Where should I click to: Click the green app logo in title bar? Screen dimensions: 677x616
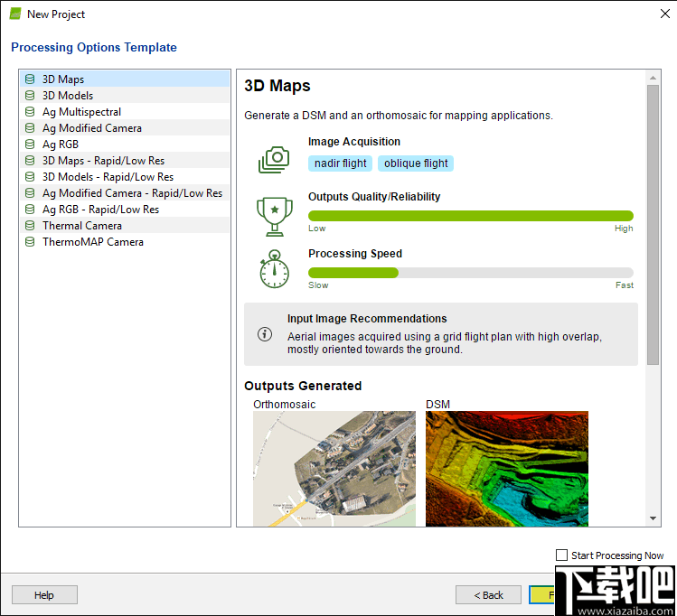[15, 14]
